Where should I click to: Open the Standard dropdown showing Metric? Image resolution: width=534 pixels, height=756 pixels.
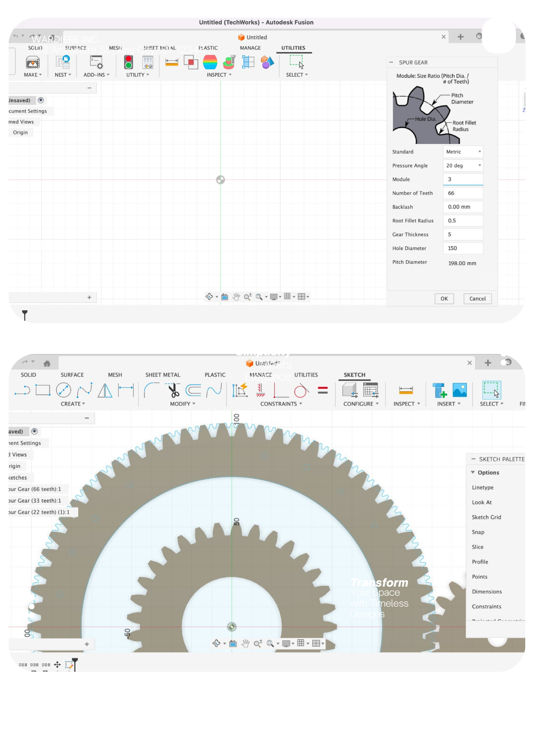463,152
